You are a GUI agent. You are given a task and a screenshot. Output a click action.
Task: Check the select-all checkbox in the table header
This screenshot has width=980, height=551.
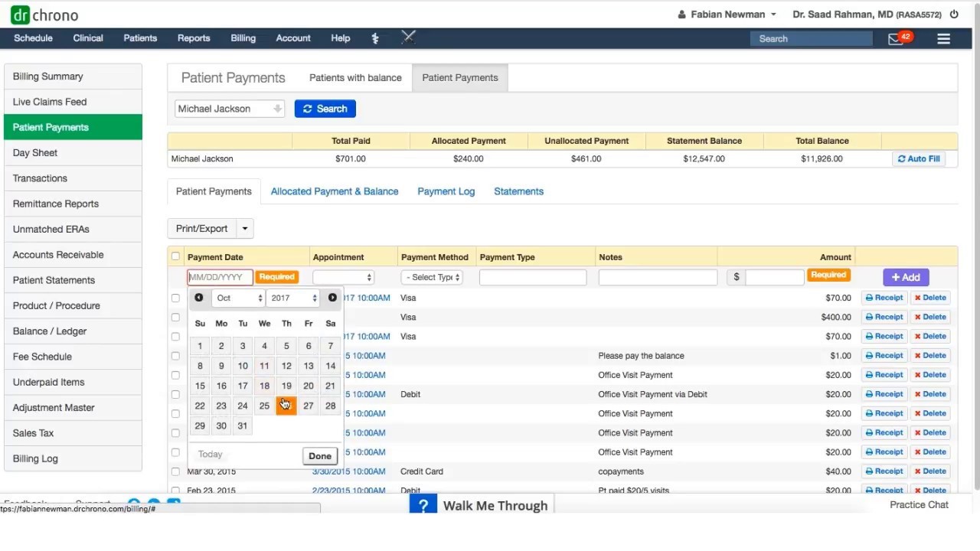pyautogui.click(x=175, y=256)
